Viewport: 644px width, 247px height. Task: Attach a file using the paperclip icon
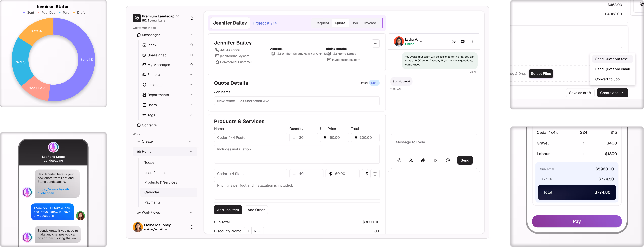(423, 160)
